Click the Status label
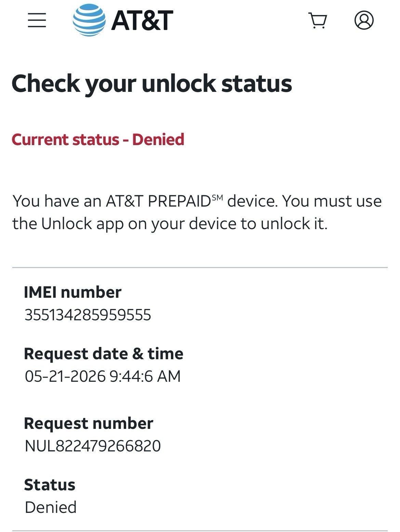The image size is (400, 532). pos(50,485)
